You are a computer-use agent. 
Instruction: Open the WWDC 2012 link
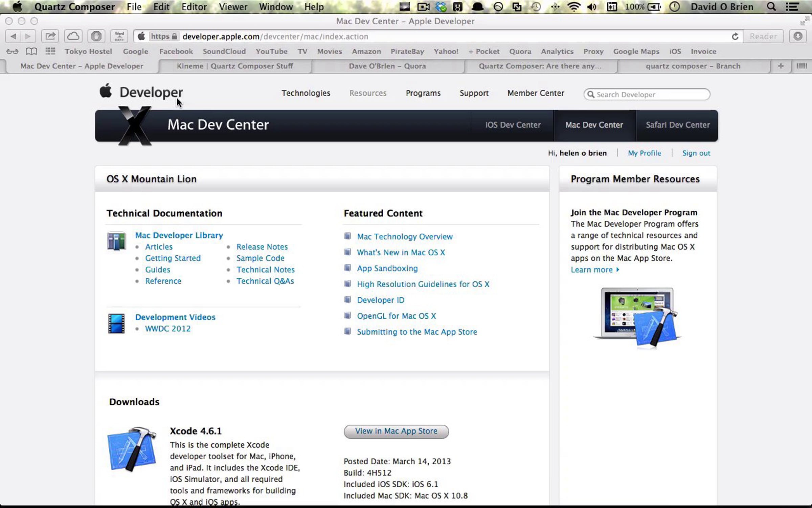coord(168,329)
